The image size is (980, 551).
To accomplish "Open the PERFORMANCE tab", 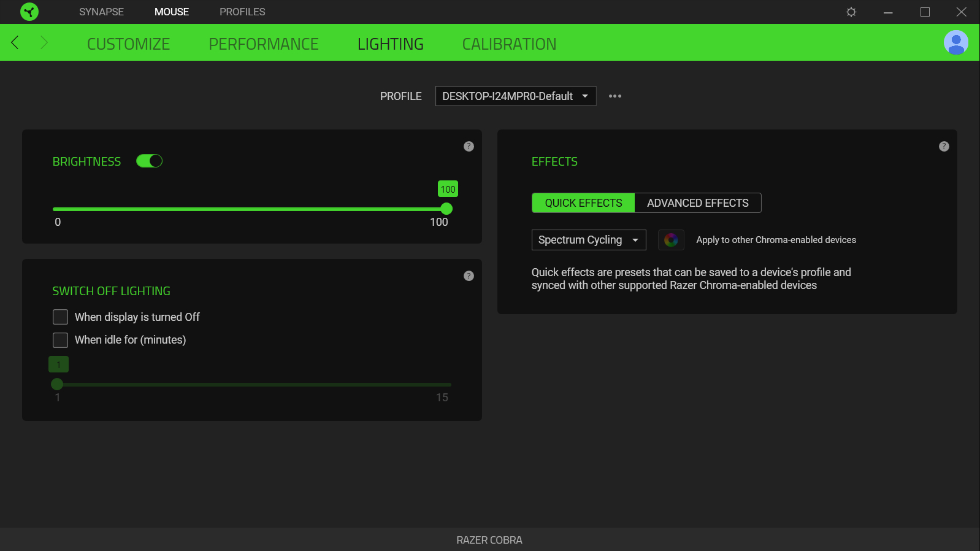I will tap(264, 44).
